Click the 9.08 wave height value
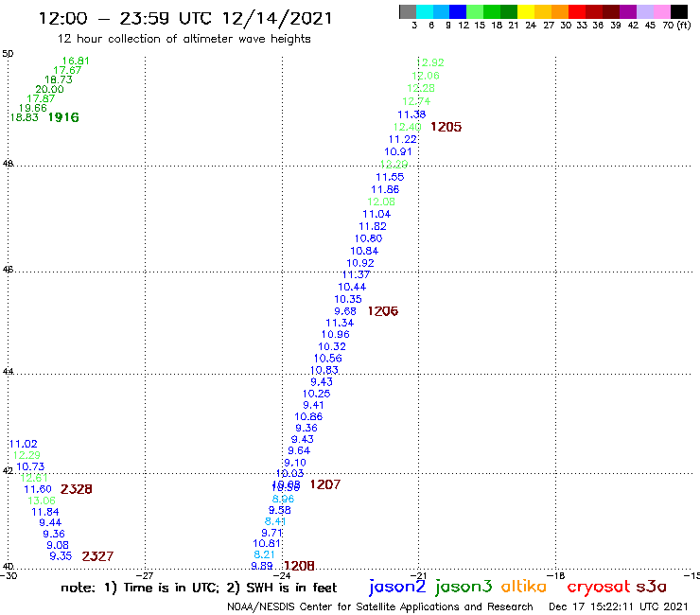This screenshot has height=615, width=700. (x=58, y=545)
